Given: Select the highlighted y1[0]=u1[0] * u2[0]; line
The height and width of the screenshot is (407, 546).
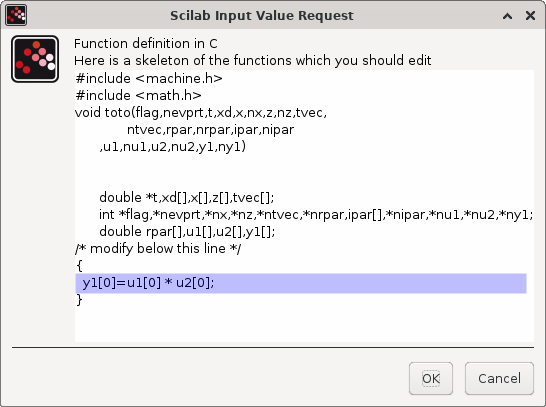Looking at the screenshot, I should (301, 283).
